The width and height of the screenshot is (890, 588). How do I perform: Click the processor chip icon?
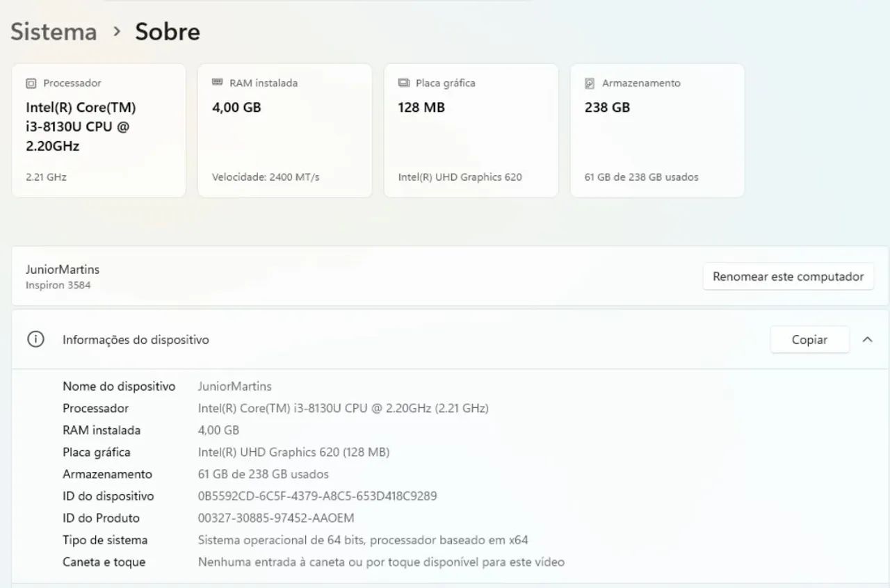click(31, 83)
